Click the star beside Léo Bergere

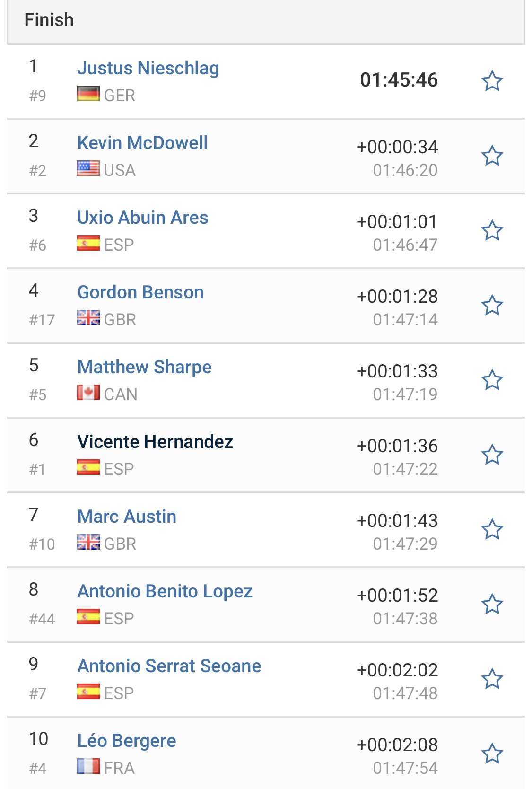click(x=492, y=754)
